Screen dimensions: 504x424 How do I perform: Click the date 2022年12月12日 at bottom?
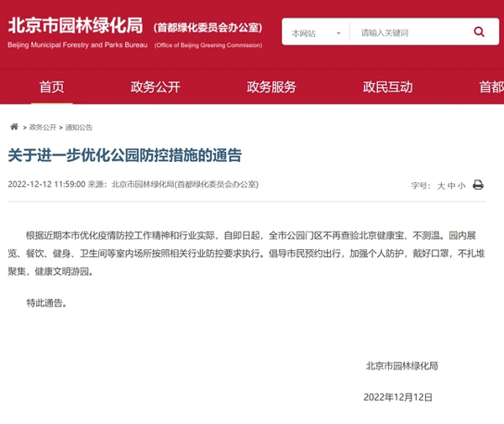pyautogui.click(x=398, y=397)
